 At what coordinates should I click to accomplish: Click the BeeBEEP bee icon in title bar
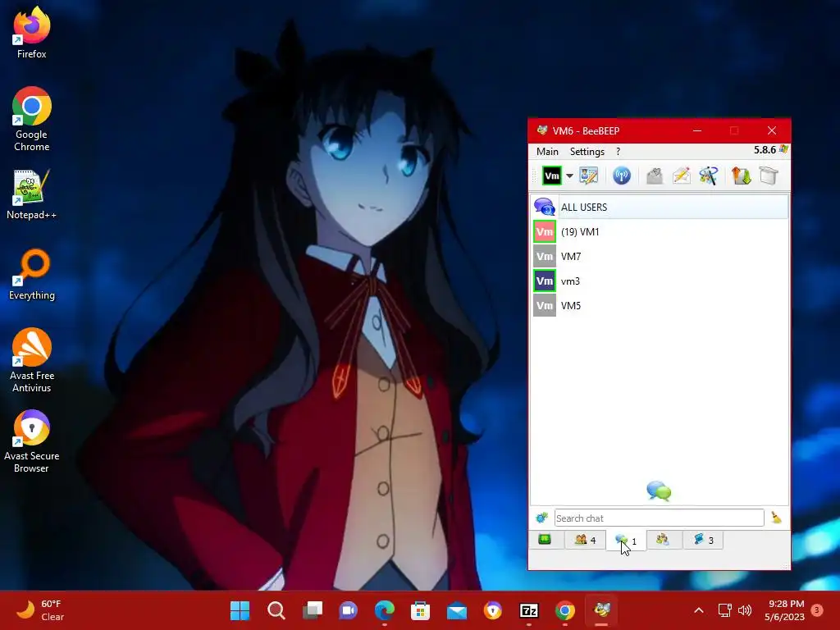point(542,130)
